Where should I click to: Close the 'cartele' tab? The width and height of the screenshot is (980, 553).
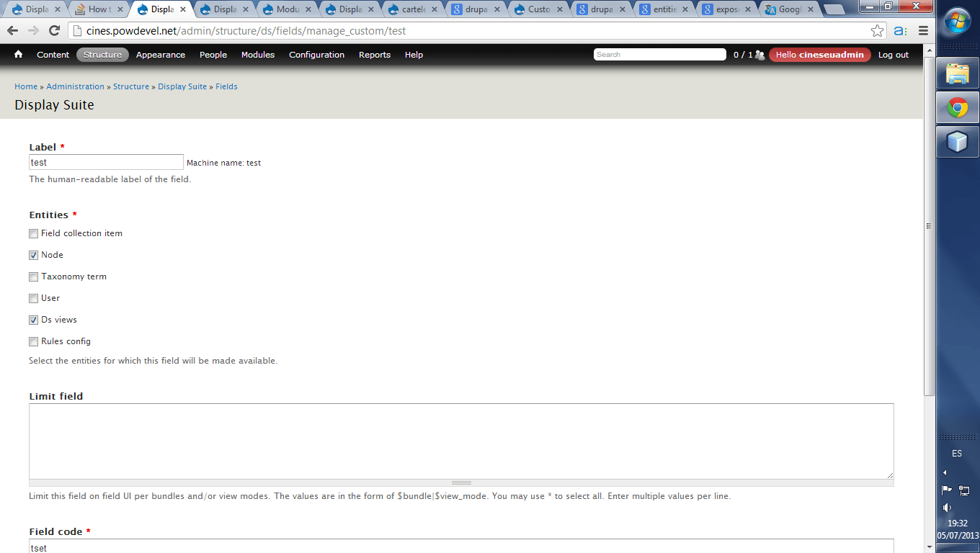(x=435, y=9)
